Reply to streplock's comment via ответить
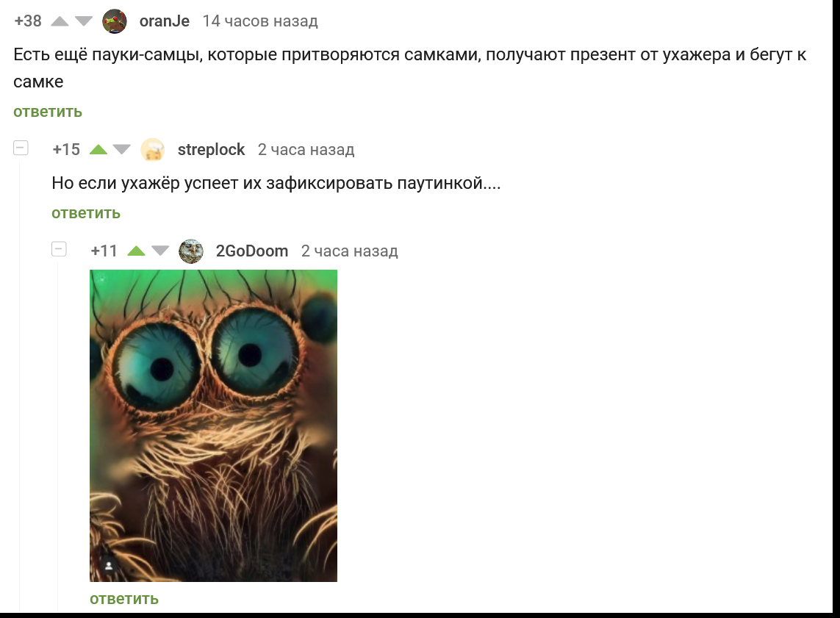This screenshot has width=840, height=618. (86, 213)
